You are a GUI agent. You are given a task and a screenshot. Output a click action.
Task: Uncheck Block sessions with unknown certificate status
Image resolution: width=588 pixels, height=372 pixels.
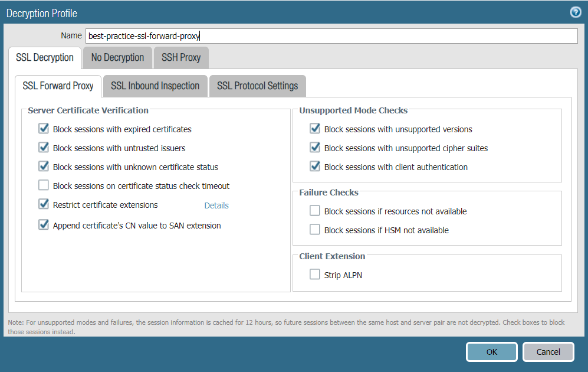click(x=44, y=167)
